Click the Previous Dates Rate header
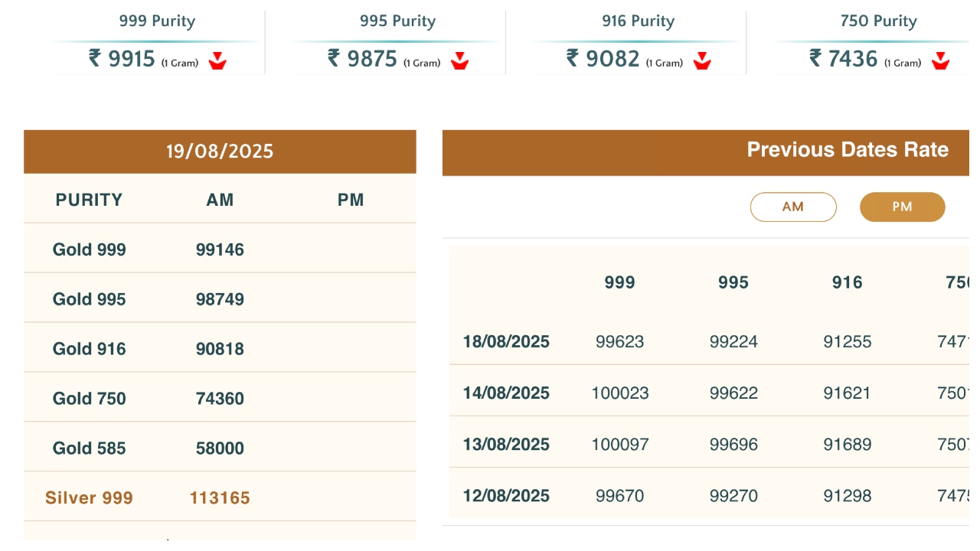The width and height of the screenshot is (980, 551). [x=847, y=150]
